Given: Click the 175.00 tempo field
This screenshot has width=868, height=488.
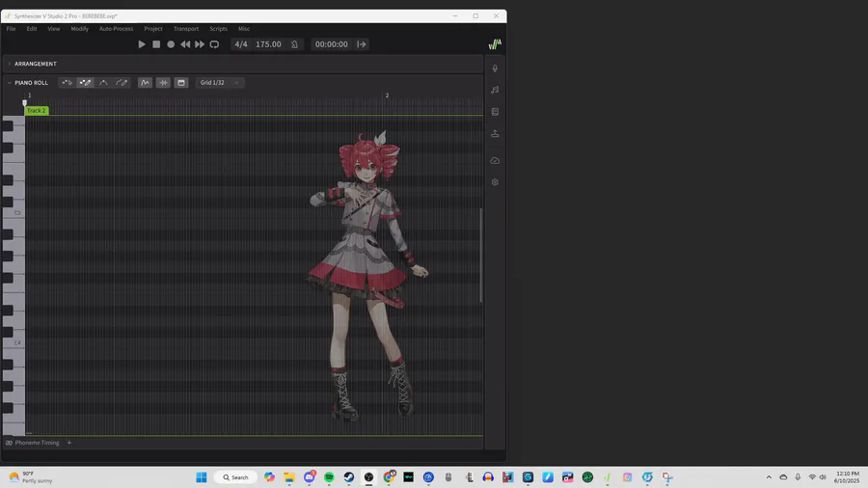Looking at the screenshot, I should (268, 44).
